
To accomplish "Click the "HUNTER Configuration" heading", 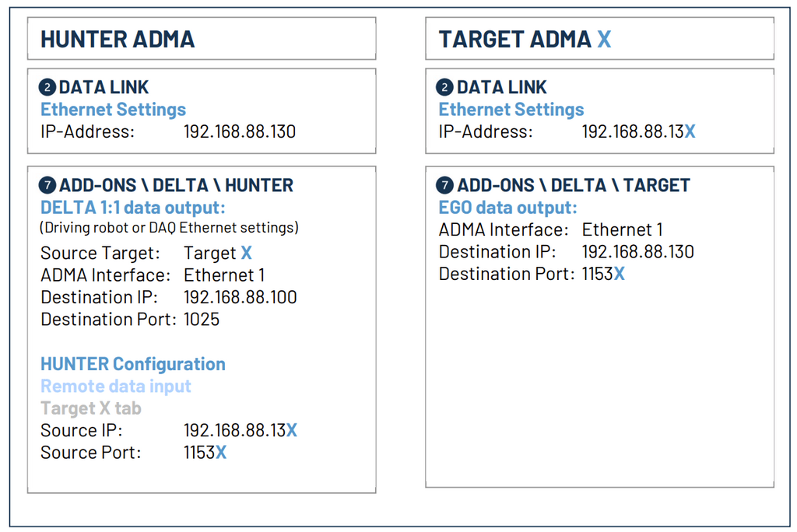I will (x=132, y=364).
